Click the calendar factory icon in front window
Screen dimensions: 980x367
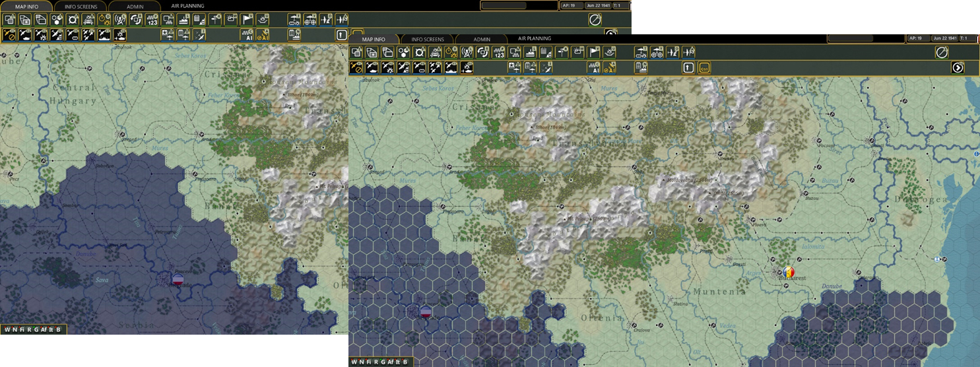tap(545, 52)
